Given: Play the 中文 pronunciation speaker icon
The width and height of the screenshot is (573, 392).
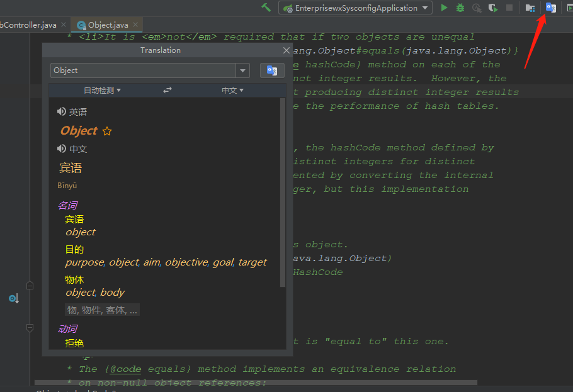Looking at the screenshot, I should click(x=62, y=148).
